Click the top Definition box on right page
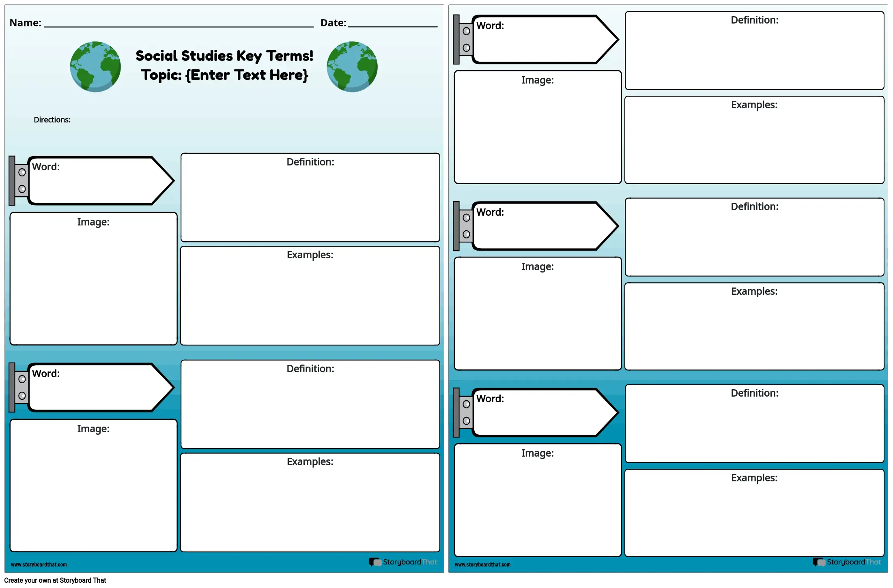 coord(755,51)
